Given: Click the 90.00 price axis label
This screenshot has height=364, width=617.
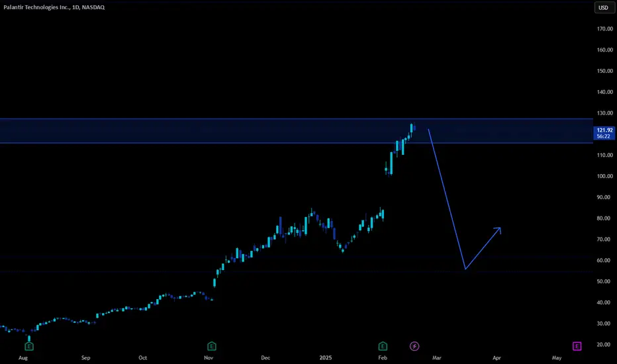Looking at the screenshot, I should pyautogui.click(x=604, y=197).
